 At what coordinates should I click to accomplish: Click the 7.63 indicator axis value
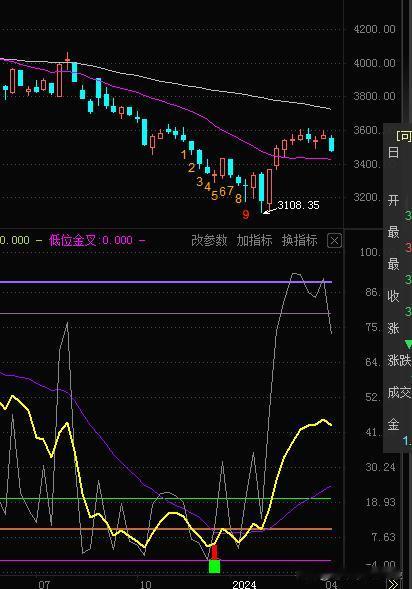tap(383, 537)
